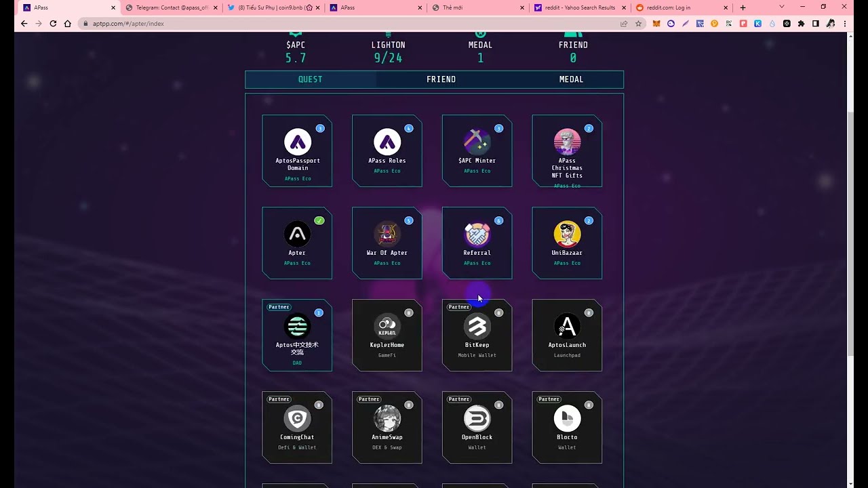Click the purple feather extension icon
Viewport: 868px width, 488px height.
[686, 23]
